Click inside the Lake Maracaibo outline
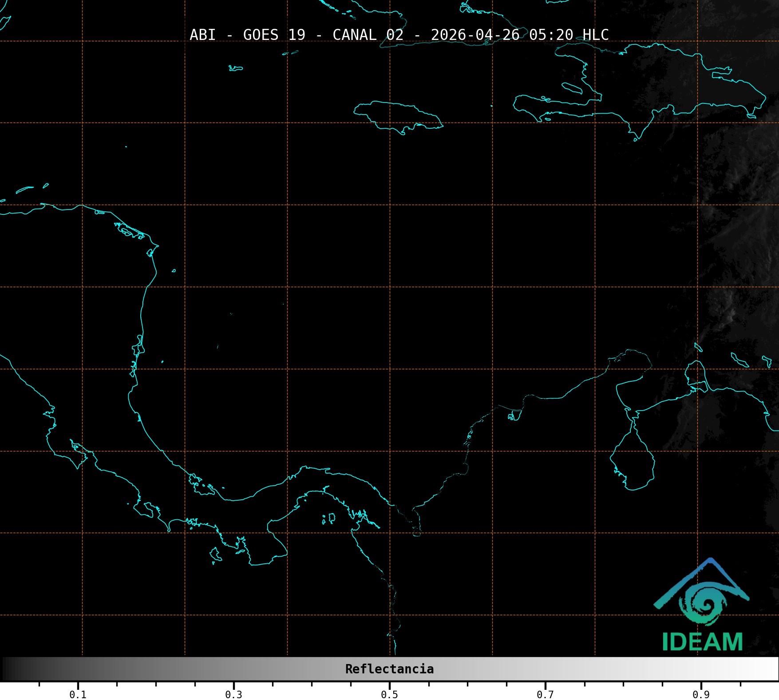The width and height of the screenshot is (779, 700). [633, 462]
